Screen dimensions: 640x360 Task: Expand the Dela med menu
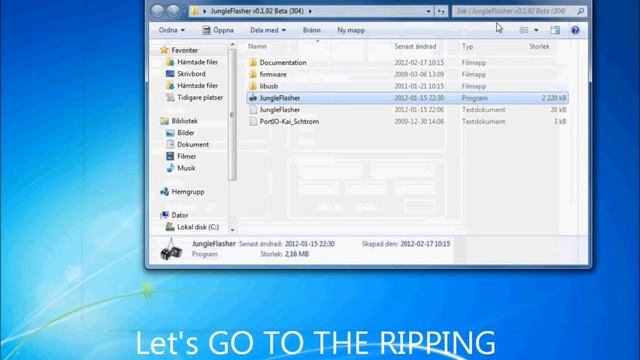click(x=268, y=30)
